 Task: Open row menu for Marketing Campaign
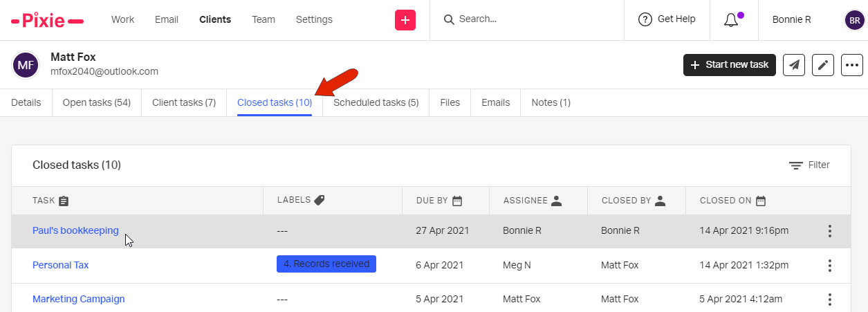(x=830, y=300)
